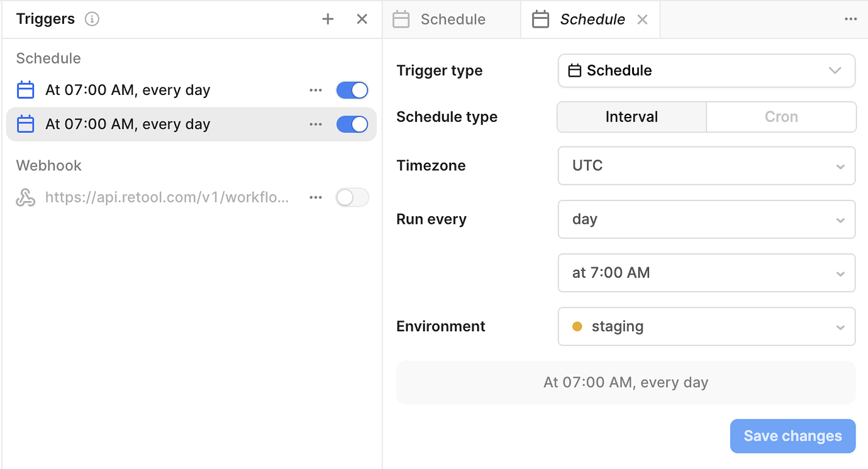Screen dimensions: 868x469
Task: Select the highlighted 'At 07:00 AM, every day' trigger
Action: [191, 124]
